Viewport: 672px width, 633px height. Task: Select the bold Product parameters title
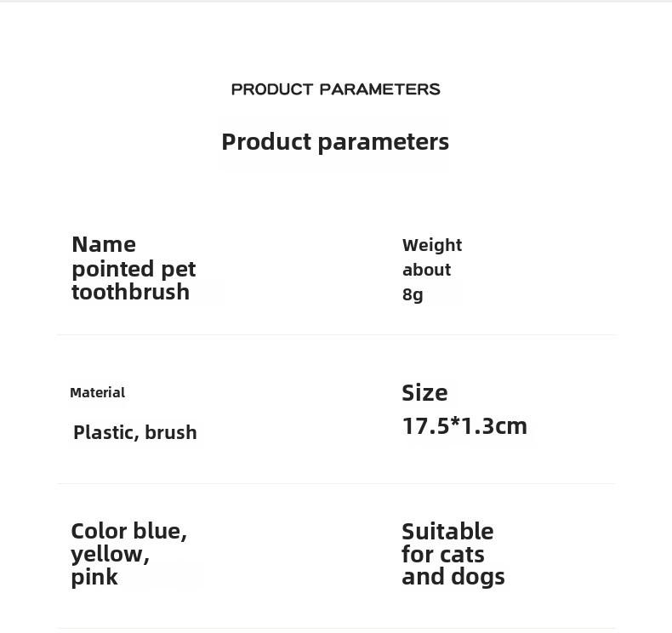point(335,142)
